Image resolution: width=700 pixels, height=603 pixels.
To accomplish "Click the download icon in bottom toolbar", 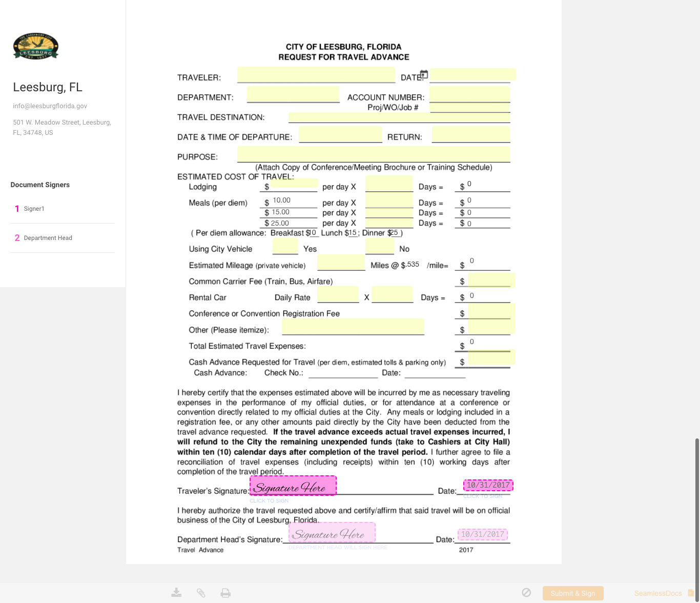I will 176,593.
